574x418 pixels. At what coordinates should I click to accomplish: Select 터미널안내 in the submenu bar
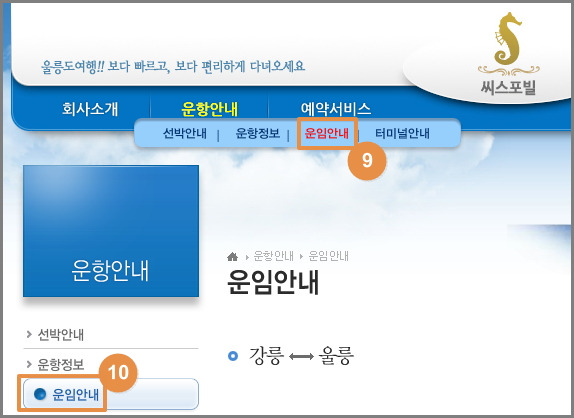pyautogui.click(x=402, y=133)
